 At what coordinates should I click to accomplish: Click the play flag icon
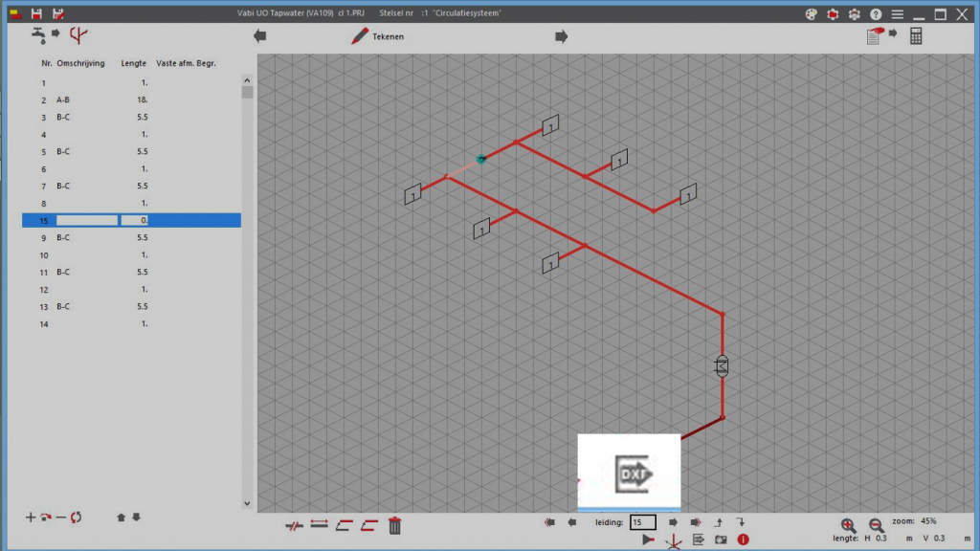pyautogui.click(x=648, y=540)
